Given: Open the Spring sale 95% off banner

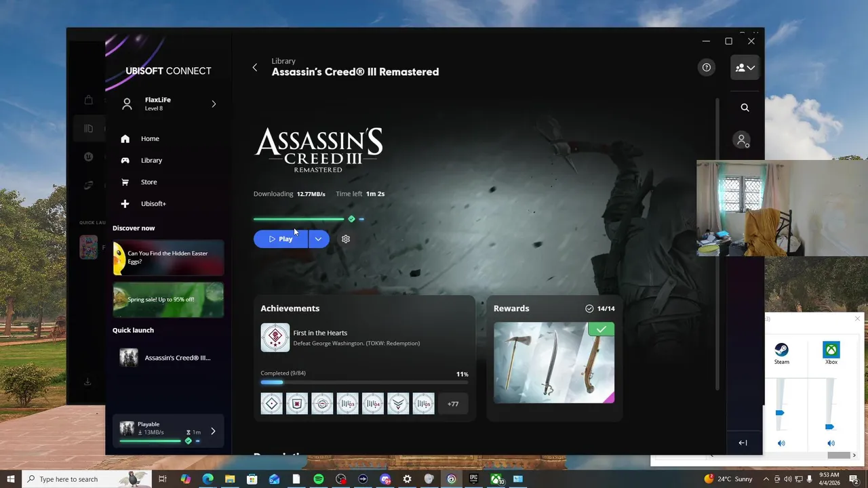Looking at the screenshot, I should (x=168, y=300).
